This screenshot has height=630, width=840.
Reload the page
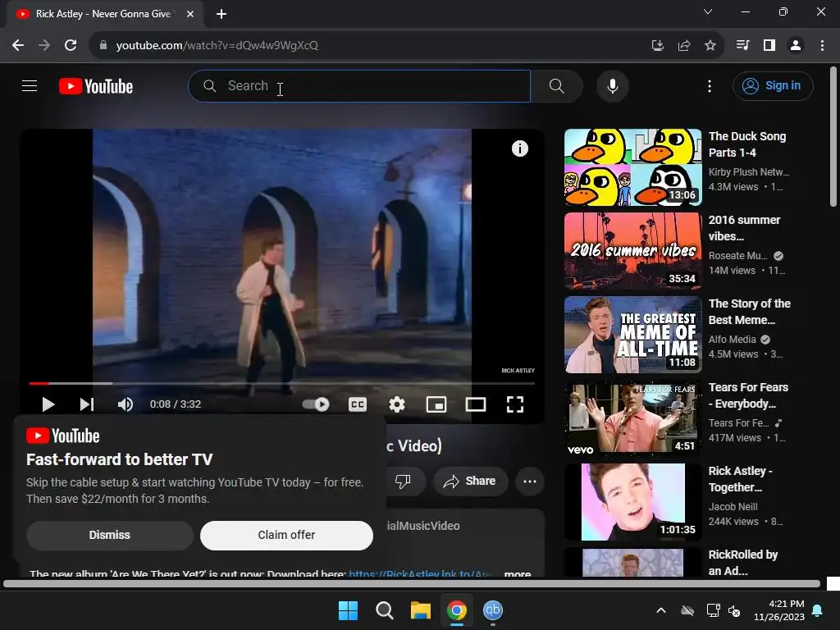coord(71,46)
